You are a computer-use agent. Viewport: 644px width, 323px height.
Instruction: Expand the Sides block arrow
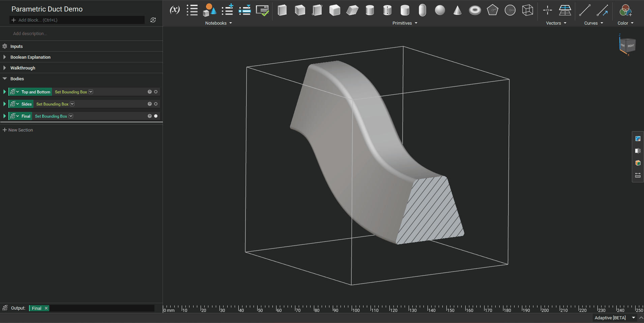click(5, 104)
